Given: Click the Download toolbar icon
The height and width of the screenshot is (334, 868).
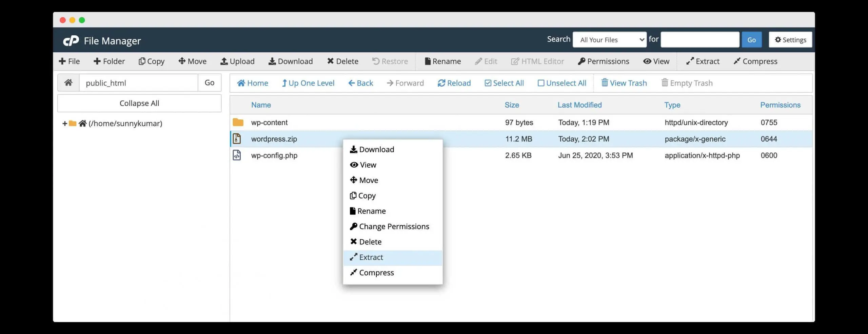Looking at the screenshot, I should pyautogui.click(x=291, y=61).
